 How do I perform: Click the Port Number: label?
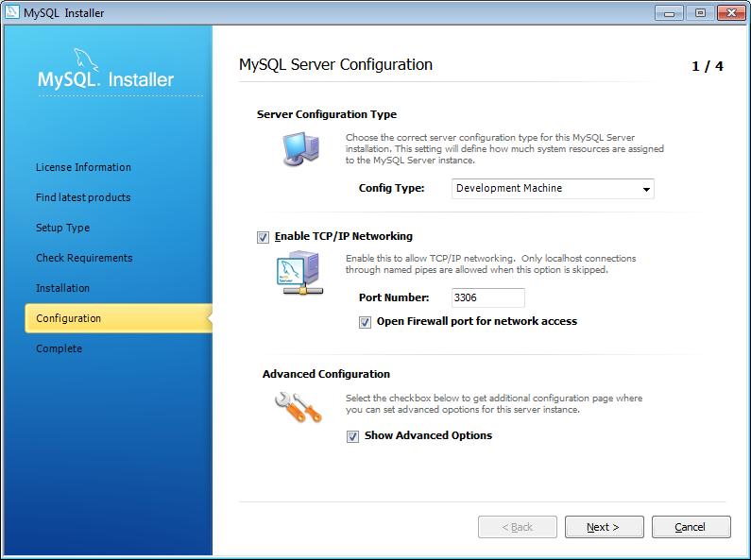[394, 297]
